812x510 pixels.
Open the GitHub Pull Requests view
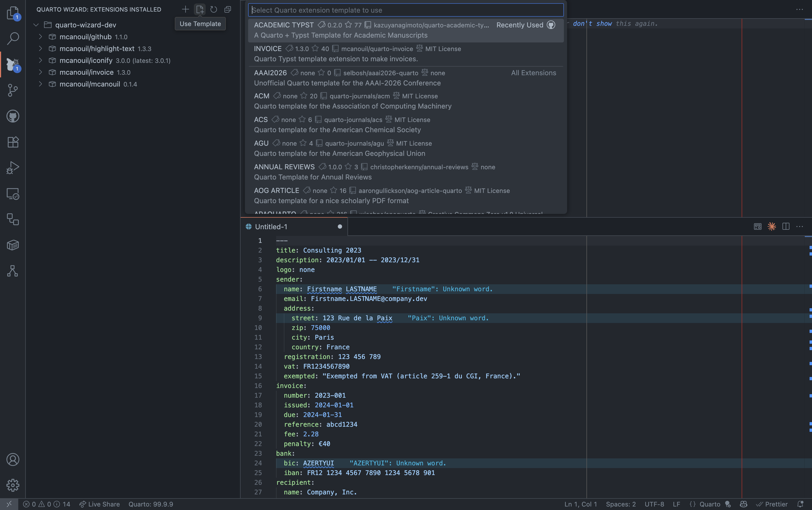(x=13, y=116)
